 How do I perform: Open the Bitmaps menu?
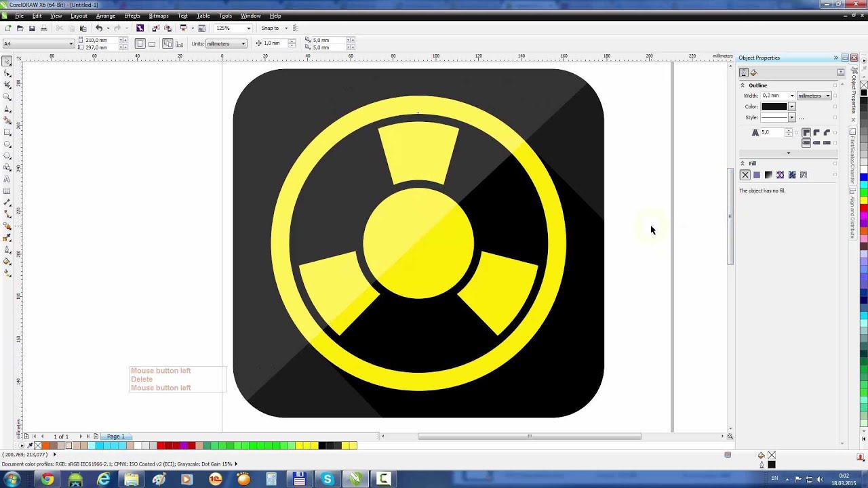159,16
